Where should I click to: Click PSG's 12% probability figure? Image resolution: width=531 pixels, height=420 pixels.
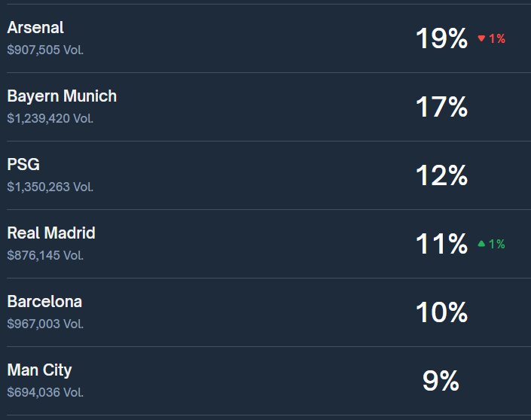441,175
